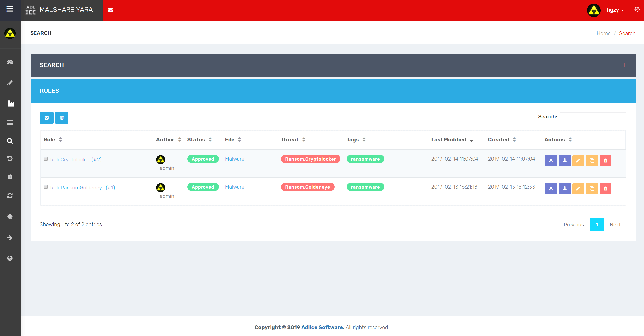Expand the SEARCH panel with plus icon
The height and width of the screenshot is (336, 644).
tap(624, 65)
